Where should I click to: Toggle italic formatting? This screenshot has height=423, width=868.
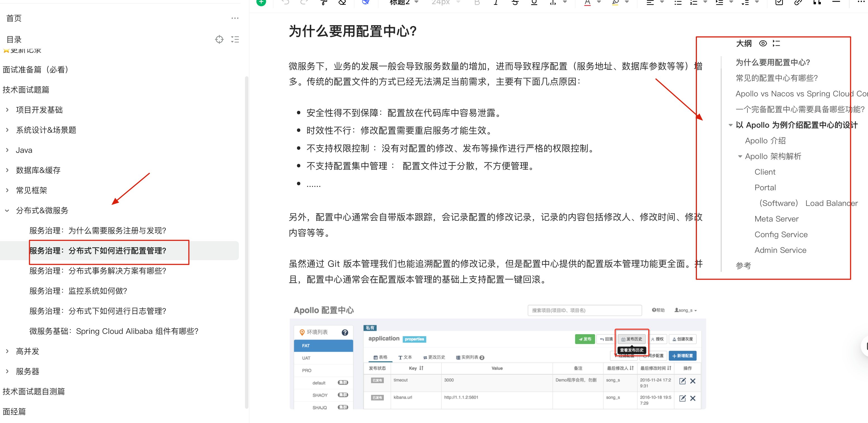(x=496, y=3)
